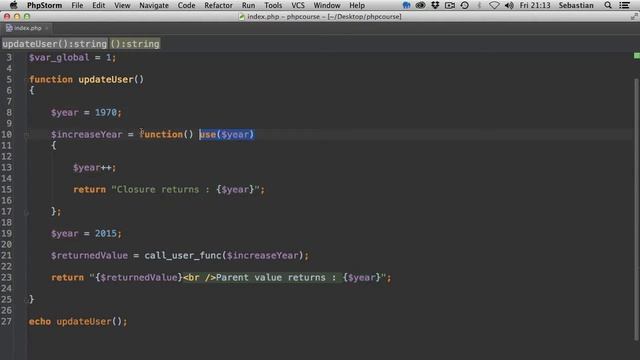Image resolution: width=640 pixels, height=360 pixels.
Task: Click the Time Machine menu bar icon
Action: [x=464, y=5]
